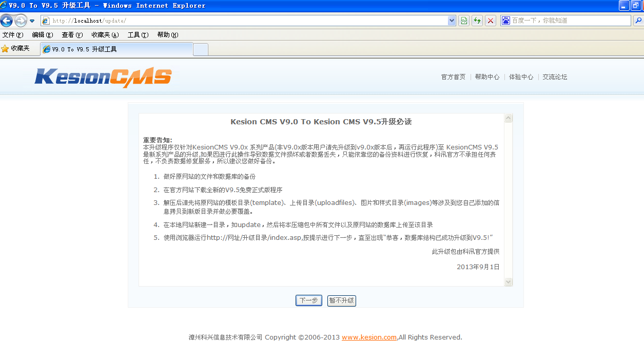Refresh the upgrade page

point(476,21)
